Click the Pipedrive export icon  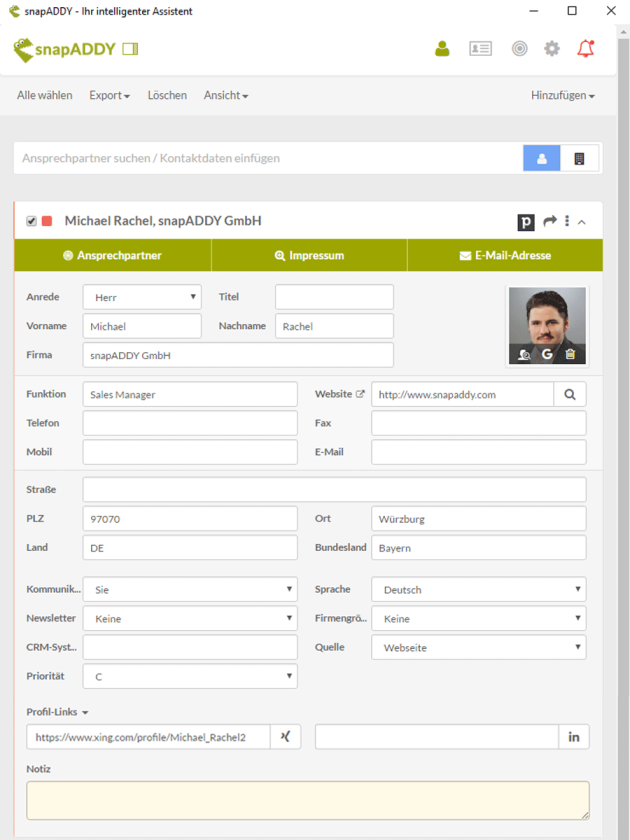(526, 222)
